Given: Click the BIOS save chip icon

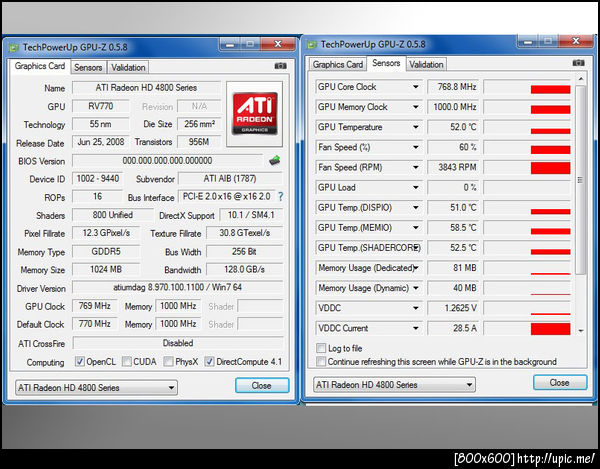Looking at the screenshot, I should 274,160.
